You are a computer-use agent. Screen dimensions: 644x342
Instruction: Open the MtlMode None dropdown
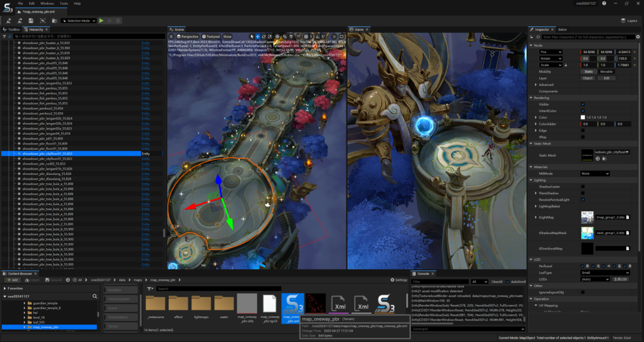click(595, 174)
